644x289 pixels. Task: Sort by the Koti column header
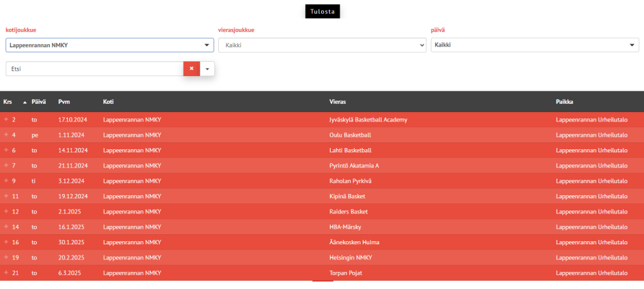pos(108,102)
